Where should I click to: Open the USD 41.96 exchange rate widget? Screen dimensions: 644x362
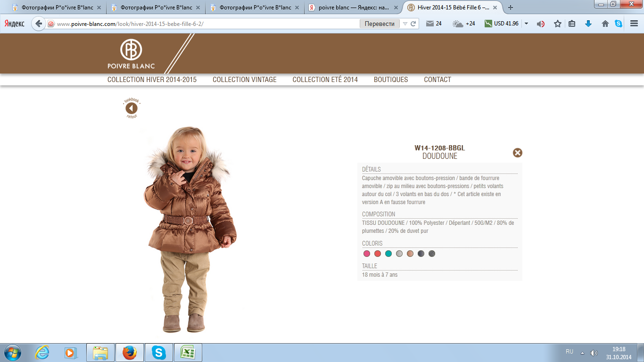[502, 24]
